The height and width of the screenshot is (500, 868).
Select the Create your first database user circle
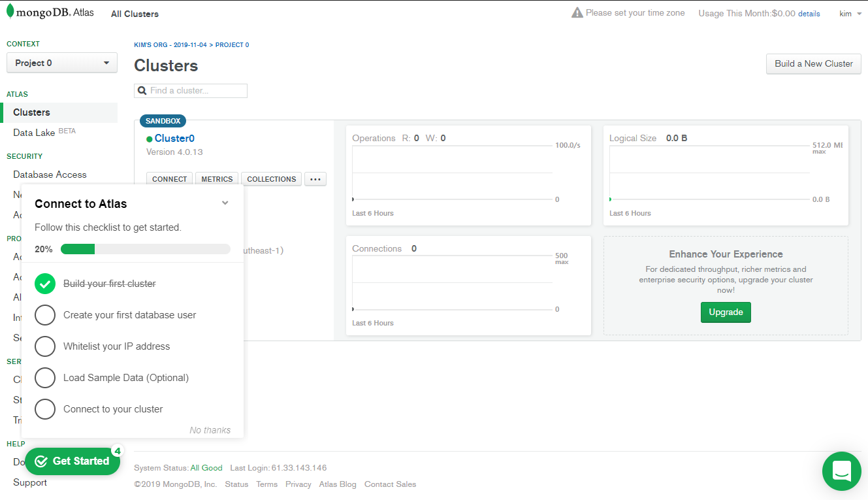coord(45,315)
